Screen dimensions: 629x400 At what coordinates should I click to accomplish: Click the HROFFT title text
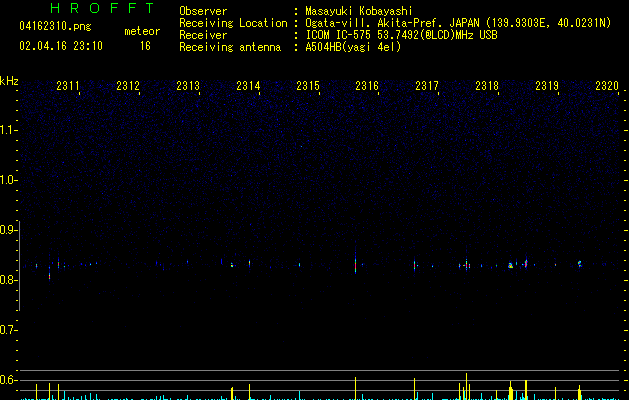103,8
